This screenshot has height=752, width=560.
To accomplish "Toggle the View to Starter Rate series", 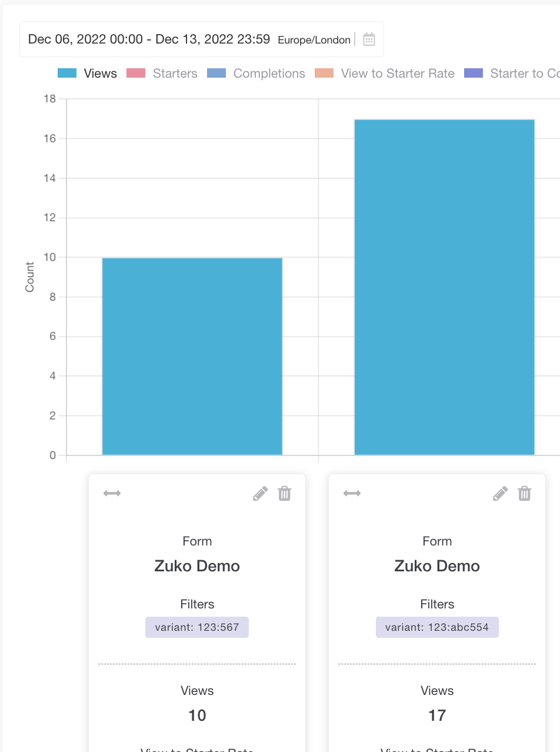I will tap(397, 73).
